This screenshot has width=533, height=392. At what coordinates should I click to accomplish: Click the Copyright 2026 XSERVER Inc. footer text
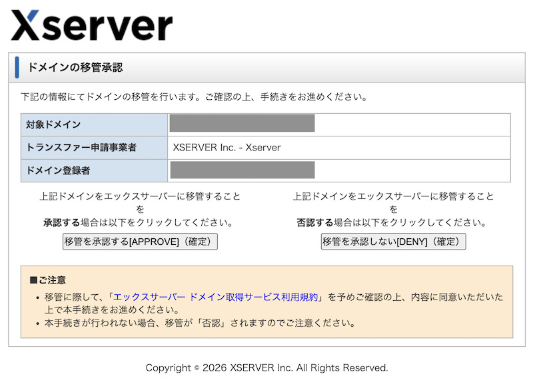[x=267, y=367]
